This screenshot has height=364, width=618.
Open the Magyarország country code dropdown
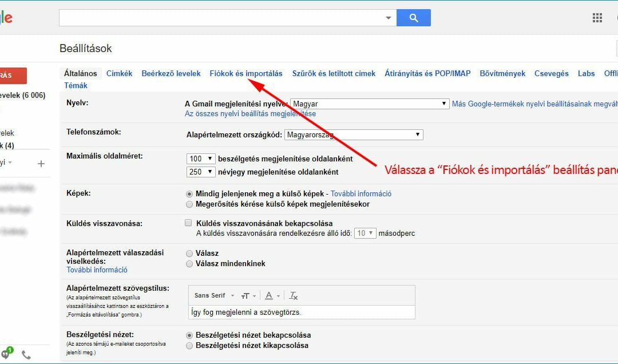coord(354,135)
